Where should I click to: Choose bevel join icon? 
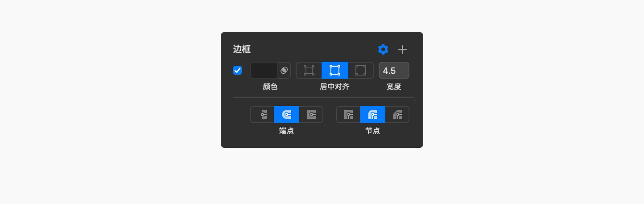coord(397,114)
